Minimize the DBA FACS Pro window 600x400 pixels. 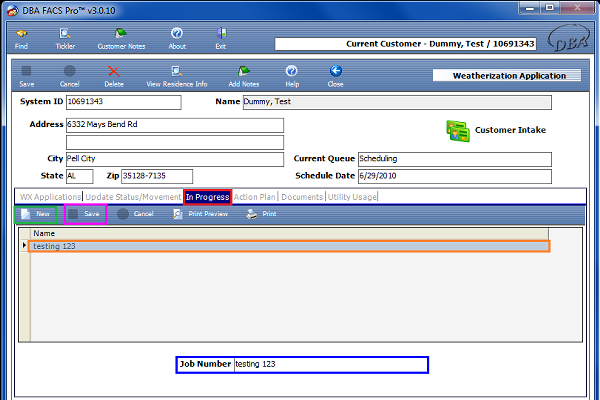pyautogui.click(x=530, y=8)
